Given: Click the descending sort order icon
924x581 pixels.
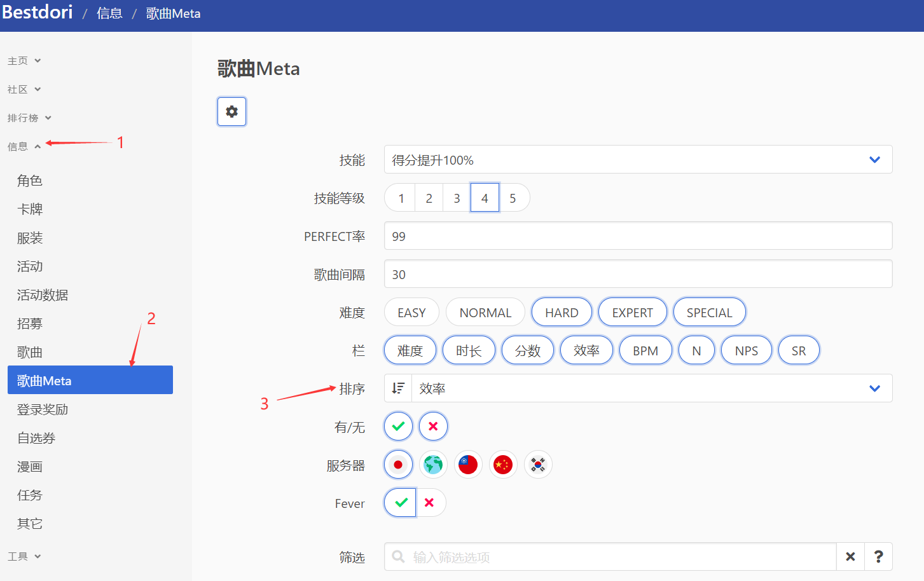Looking at the screenshot, I should (397, 388).
